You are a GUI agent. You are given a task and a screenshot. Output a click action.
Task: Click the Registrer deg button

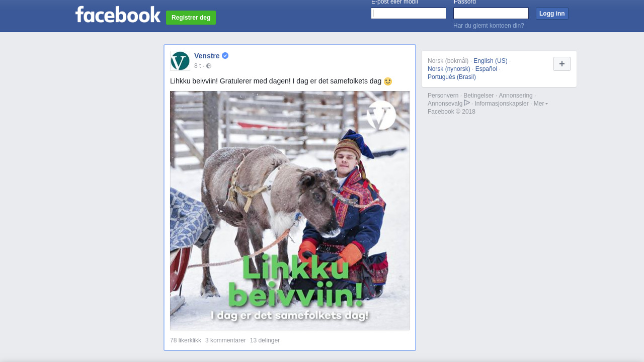click(x=191, y=18)
